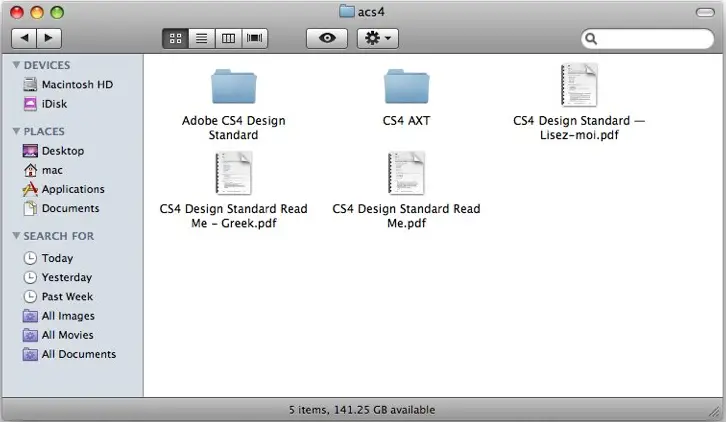Image resolution: width=726 pixels, height=422 pixels.
Task: Click the acs4 folder proxy icon in title
Action: pyautogui.click(x=346, y=11)
